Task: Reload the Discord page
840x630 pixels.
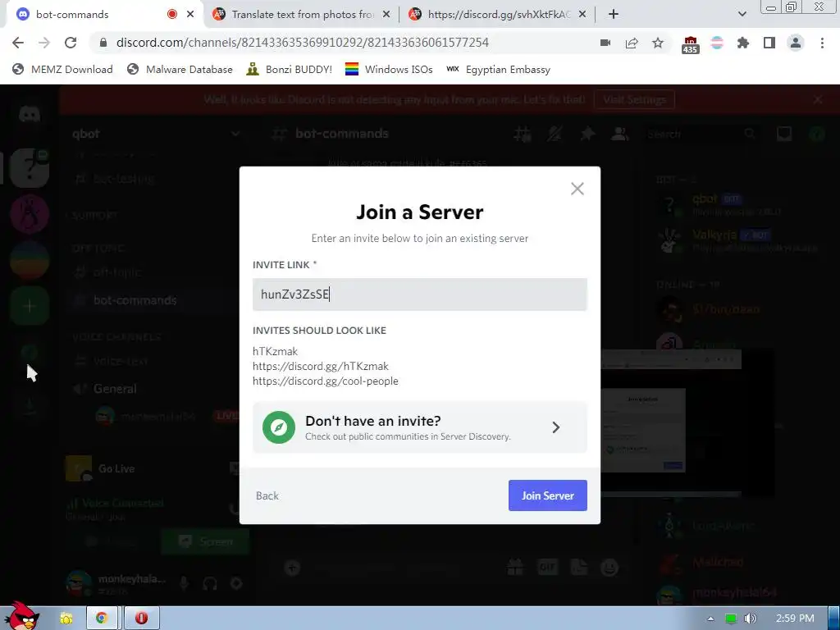Action: point(71,43)
